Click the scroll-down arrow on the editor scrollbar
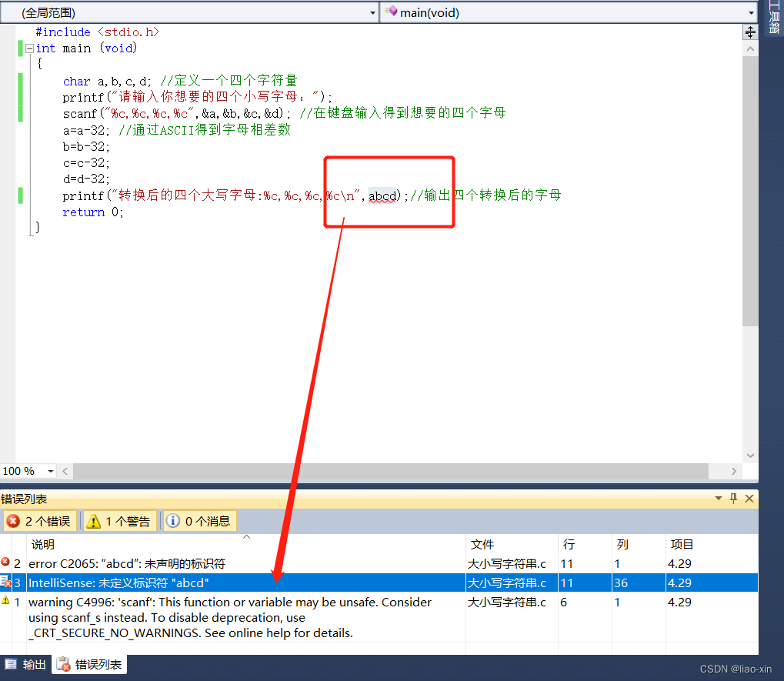 [x=750, y=455]
